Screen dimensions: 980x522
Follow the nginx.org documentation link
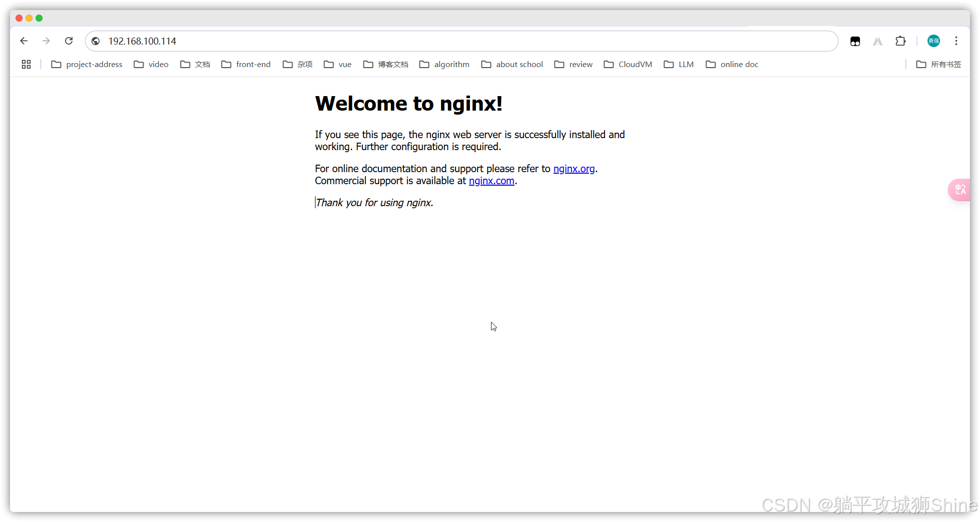point(574,169)
